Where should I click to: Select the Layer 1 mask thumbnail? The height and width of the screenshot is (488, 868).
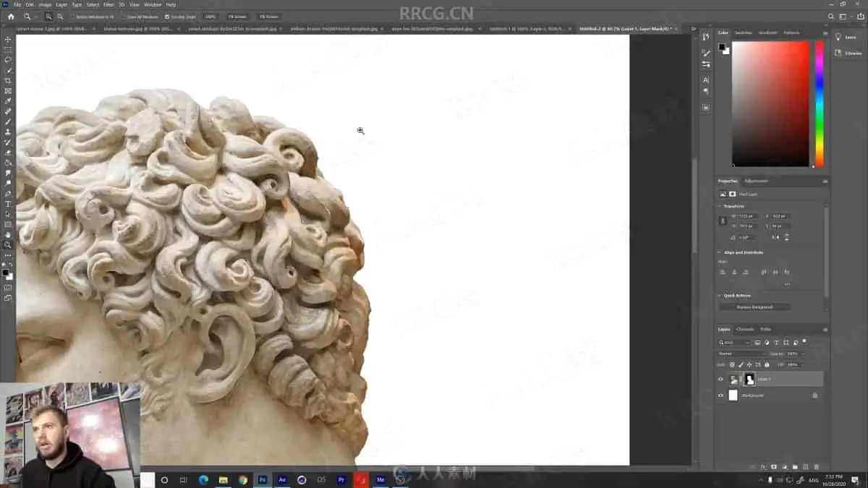pyautogui.click(x=749, y=379)
